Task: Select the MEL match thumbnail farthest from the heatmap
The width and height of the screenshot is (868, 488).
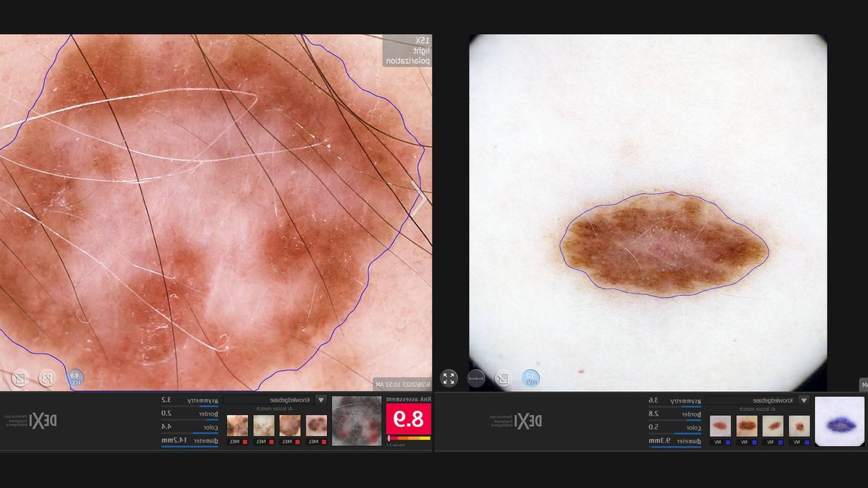Action: point(237,425)
